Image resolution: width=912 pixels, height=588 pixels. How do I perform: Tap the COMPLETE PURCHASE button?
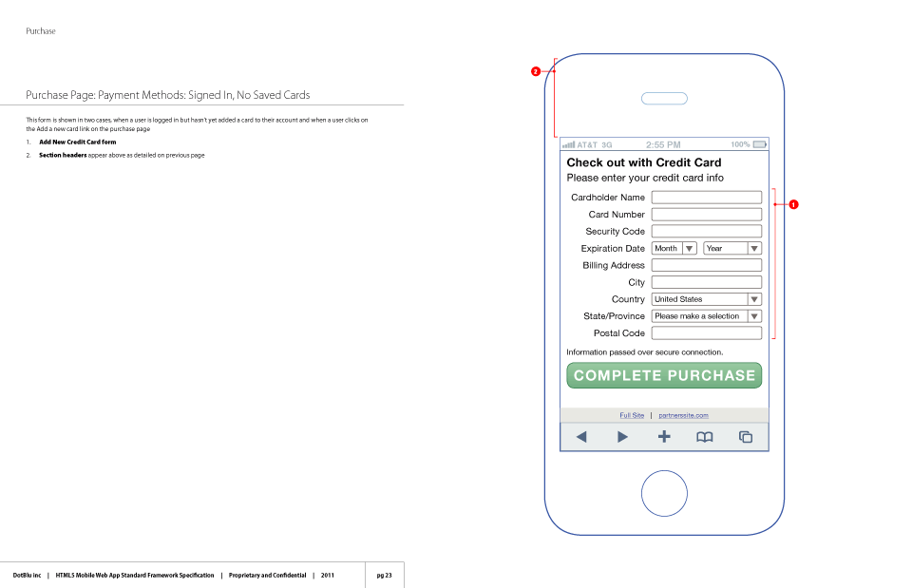(x=663, y=375)
